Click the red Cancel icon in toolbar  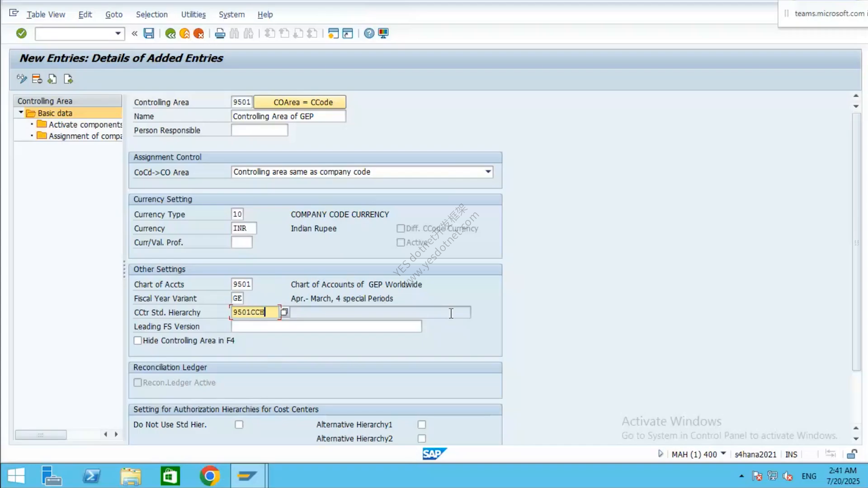198,33
